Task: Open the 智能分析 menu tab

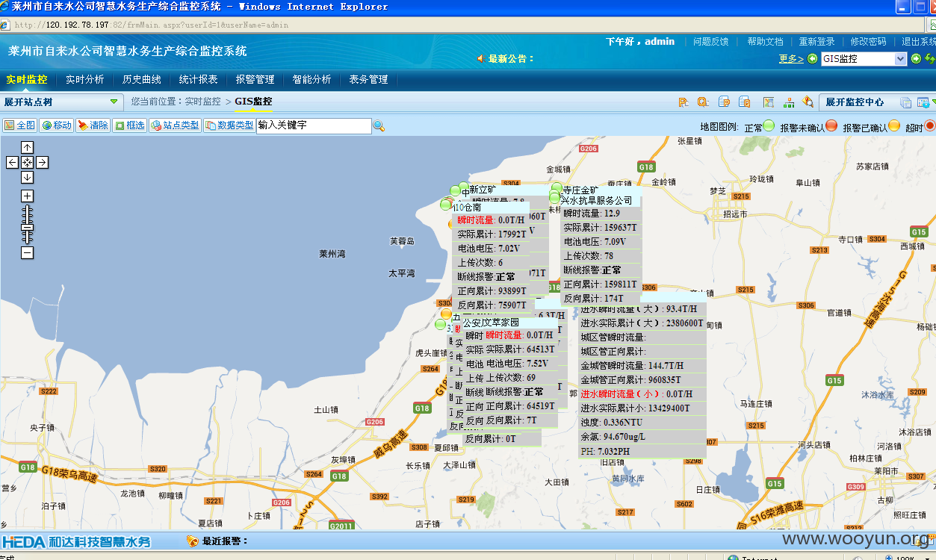Action: coord(312,79)
